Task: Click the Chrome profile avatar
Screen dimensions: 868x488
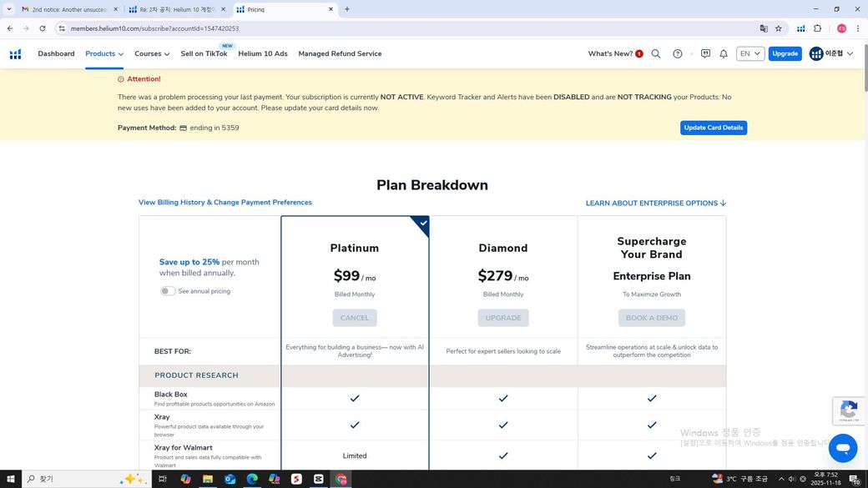Action: pos(841,28)
